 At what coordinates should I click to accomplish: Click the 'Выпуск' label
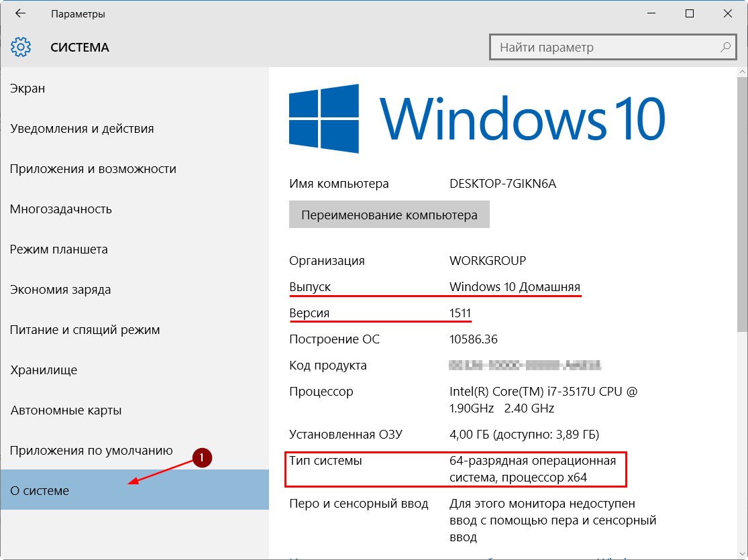(310, 287)
